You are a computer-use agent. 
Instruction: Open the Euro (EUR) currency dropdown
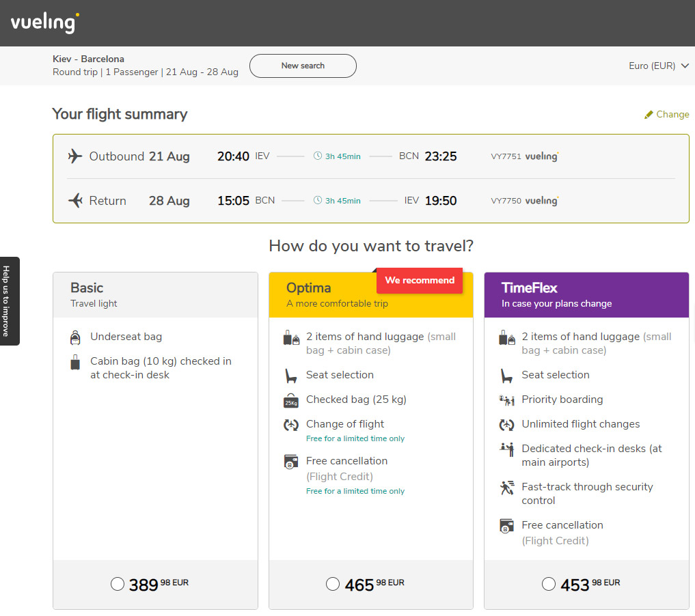click(659, 66)
